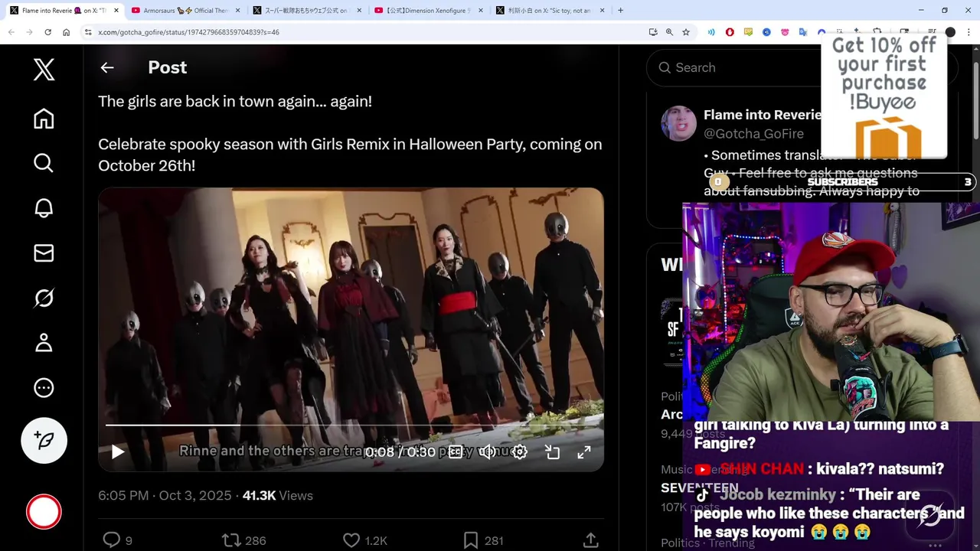
Task: Toggle closed captions on video
Action: (x=455, y=452)
